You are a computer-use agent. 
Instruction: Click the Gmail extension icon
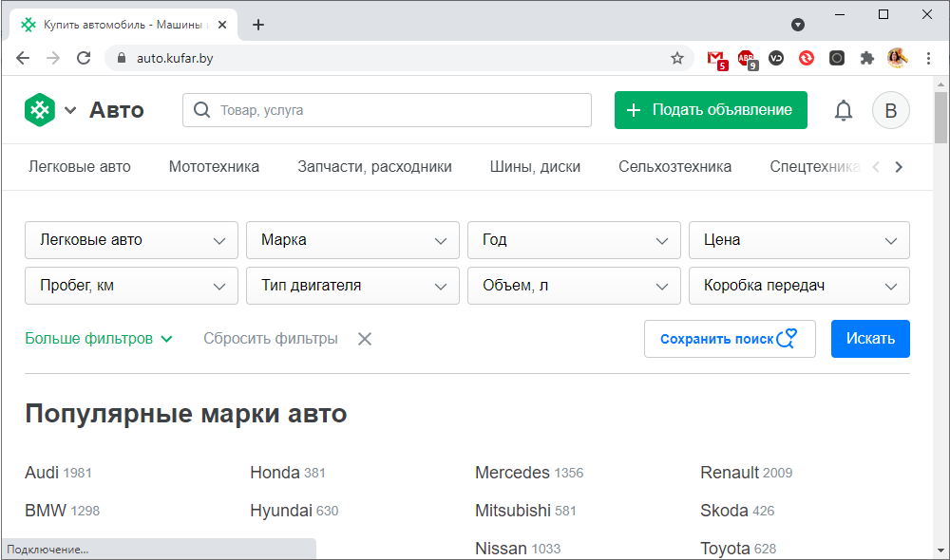click(x=716, y=58)
